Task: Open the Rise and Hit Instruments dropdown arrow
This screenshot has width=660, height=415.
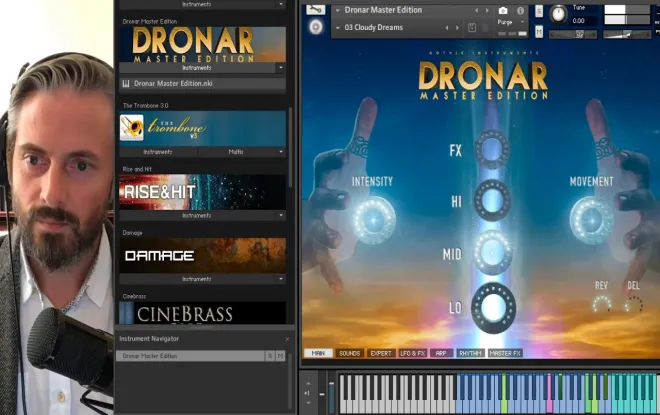Action: (x=281, y=215)
